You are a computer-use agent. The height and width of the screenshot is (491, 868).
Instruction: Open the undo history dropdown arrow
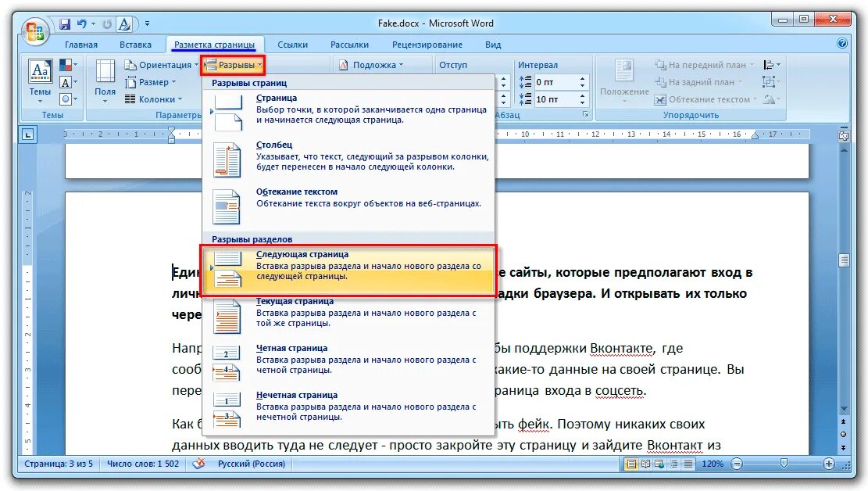click(x=93, y=23)
